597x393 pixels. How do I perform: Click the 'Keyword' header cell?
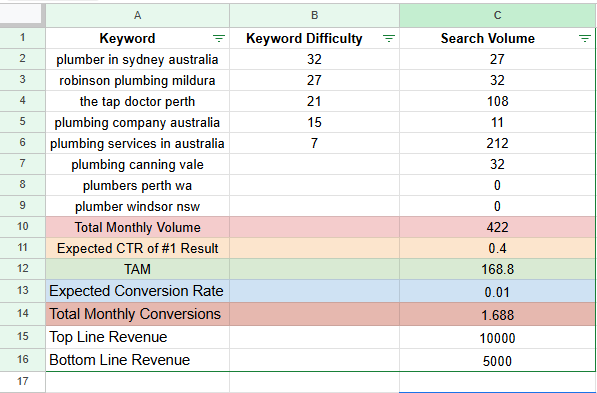(137, 38)
